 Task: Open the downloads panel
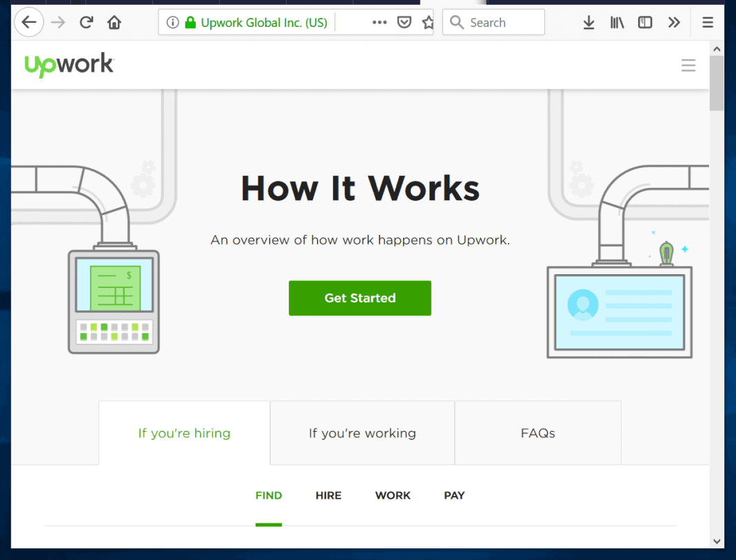point(589,22)
